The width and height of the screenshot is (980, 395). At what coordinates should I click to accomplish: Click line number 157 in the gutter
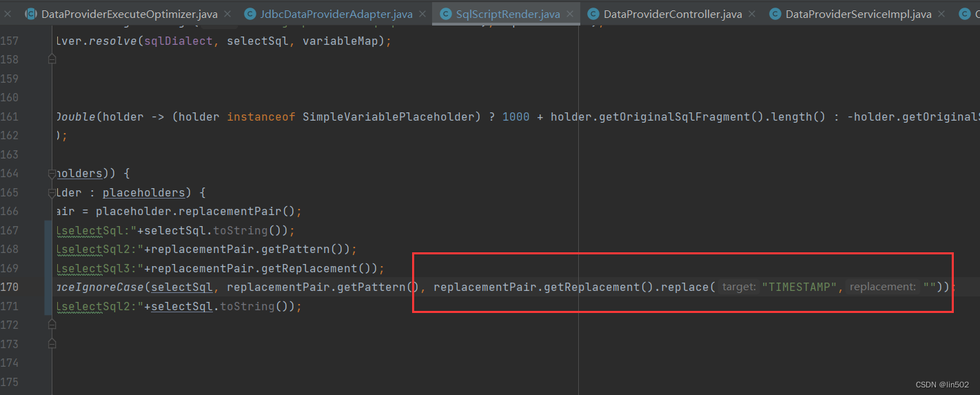[x=10, y=41]
